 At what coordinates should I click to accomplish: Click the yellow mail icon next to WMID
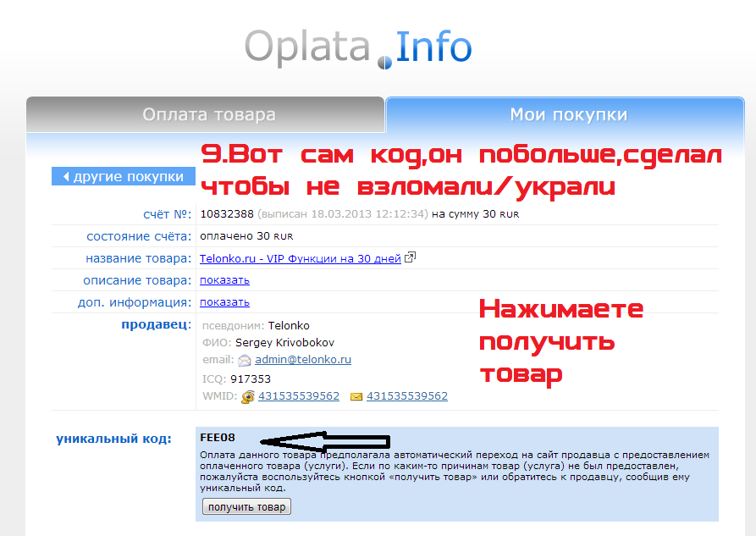(356, 397)
